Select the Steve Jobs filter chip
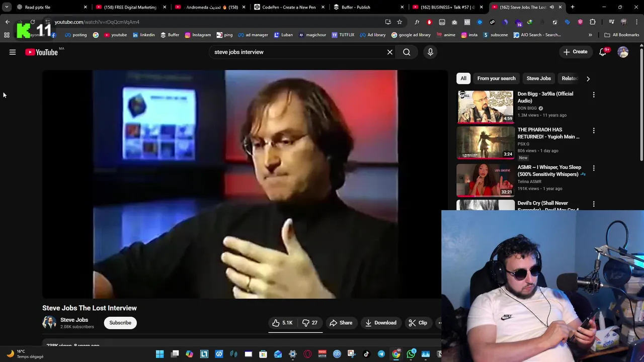 (x=538, y=78)
